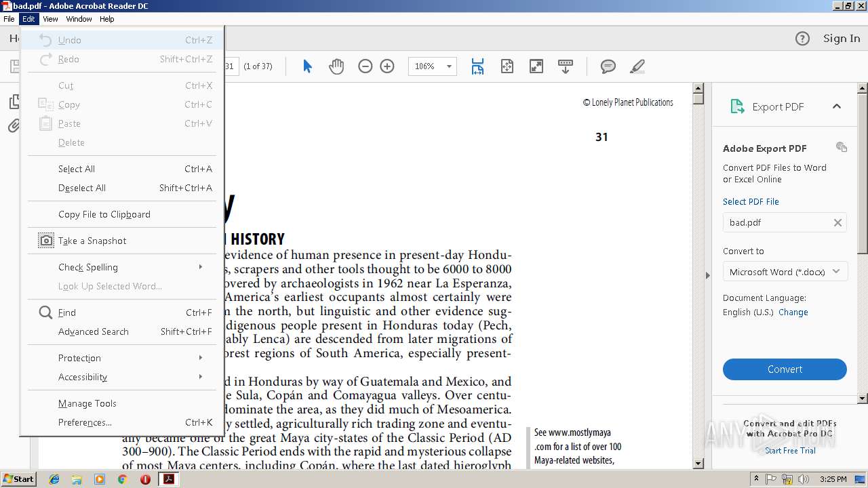Open the file explorer taskbar icon
This screenshot has height=488, width=868.
[77, 479]
